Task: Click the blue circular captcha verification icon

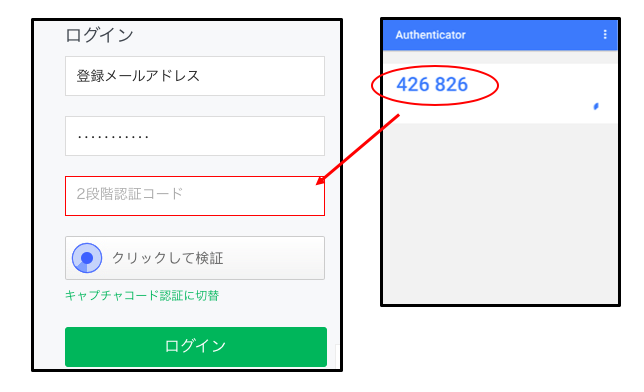Action: (x=87, y=258)
